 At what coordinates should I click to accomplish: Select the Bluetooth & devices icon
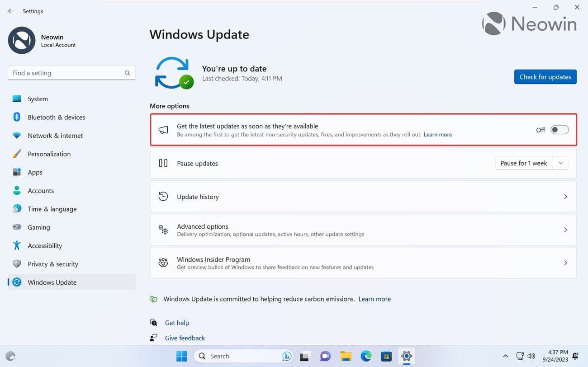(16, 117)
